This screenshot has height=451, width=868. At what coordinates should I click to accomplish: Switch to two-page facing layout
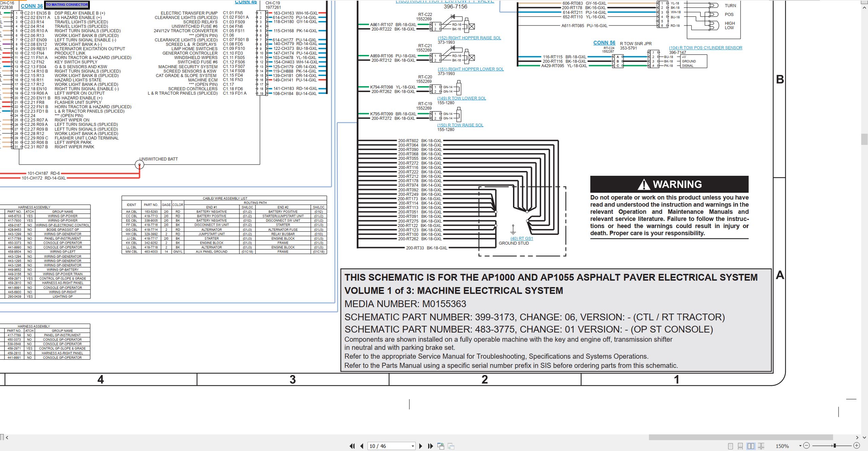click(751, 446)
